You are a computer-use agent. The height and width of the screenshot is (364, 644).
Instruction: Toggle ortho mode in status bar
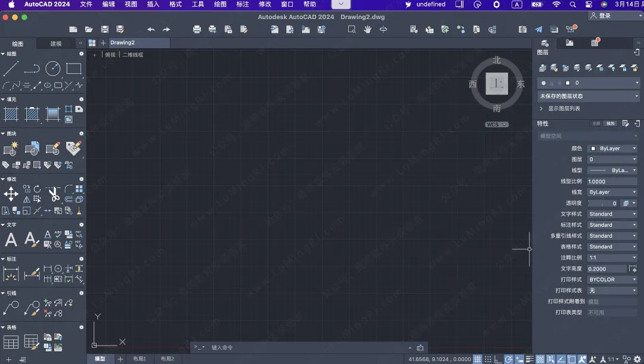pyautogui.click(x=498, y=359)
